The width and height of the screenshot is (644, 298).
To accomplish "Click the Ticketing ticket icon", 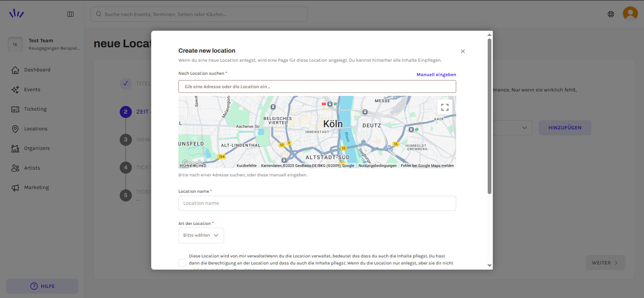I will point(15,109).
